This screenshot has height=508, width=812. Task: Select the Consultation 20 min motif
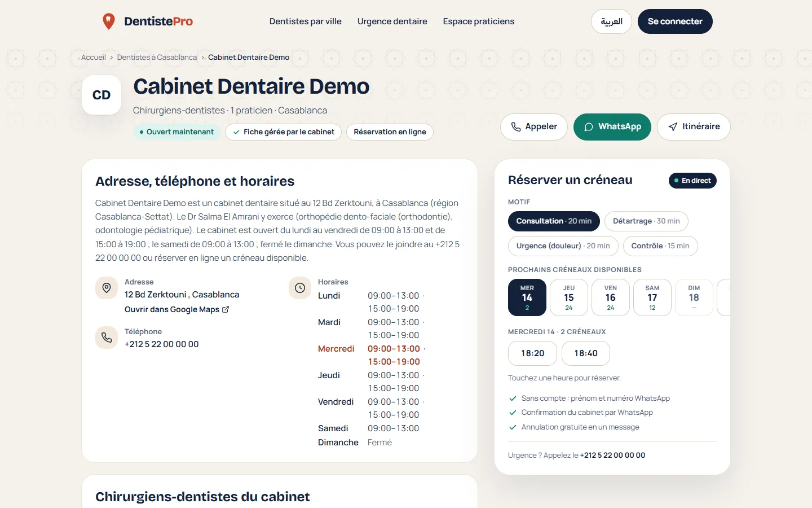[554, 221]
